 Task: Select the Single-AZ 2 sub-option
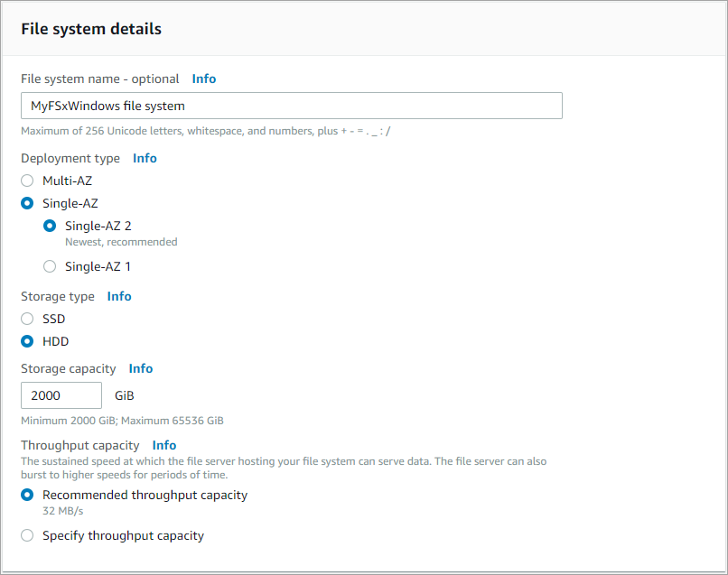coord(50,226)
